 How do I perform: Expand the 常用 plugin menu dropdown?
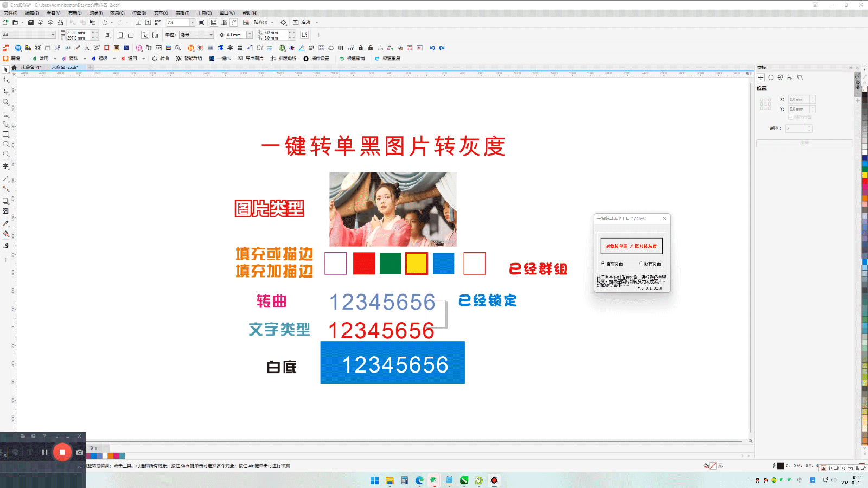[55, 58]
